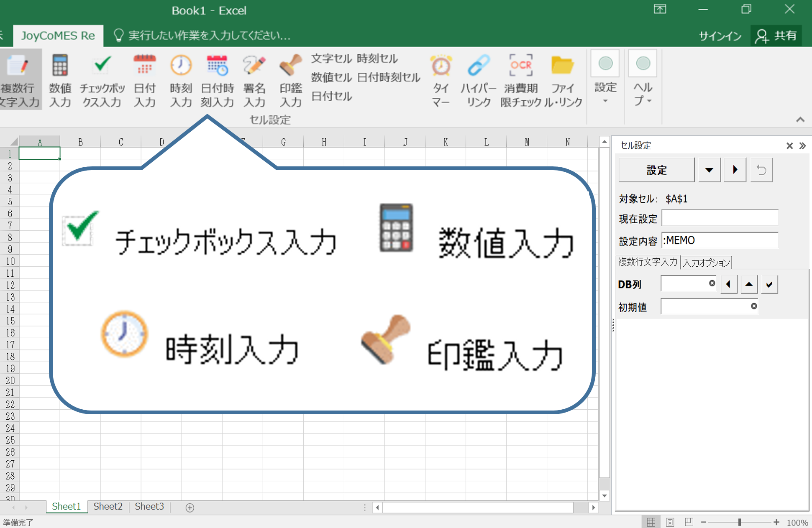Click the down-arrow button next to 設定 in panel
Image resolution: width=812 pixels, height=528 pixels.
709,170
